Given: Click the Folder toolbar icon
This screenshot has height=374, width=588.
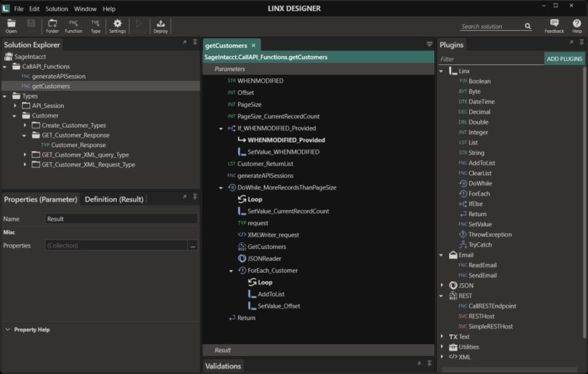Looking at the screenshot, I should coord(52,26).
